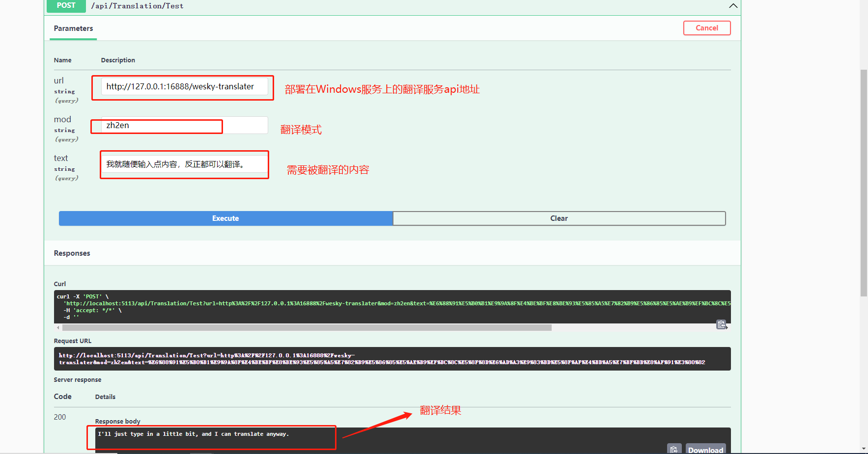The width and height of the screenshot is (868, 454).
Task: Cancel the try-it-out mode
Action: (x=707, y=28)
